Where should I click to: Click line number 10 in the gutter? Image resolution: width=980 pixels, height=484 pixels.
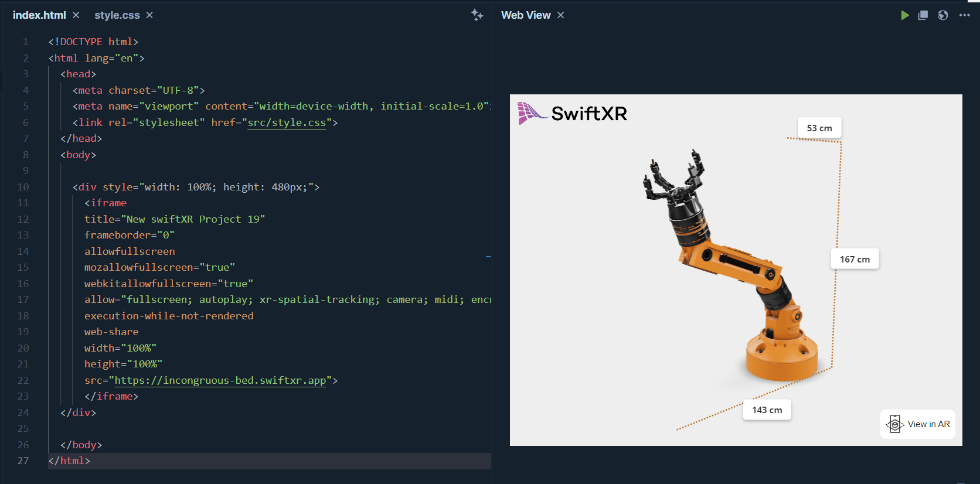coord(23,187)
